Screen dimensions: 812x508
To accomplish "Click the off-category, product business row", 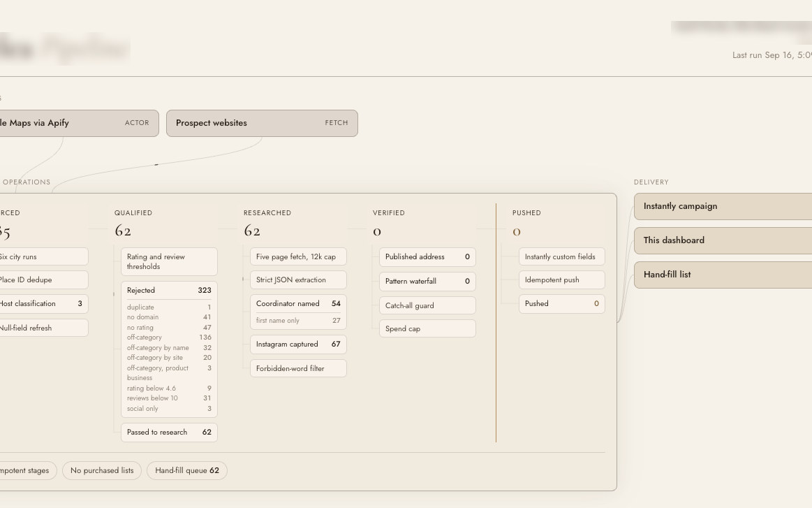I will (170, 373).
